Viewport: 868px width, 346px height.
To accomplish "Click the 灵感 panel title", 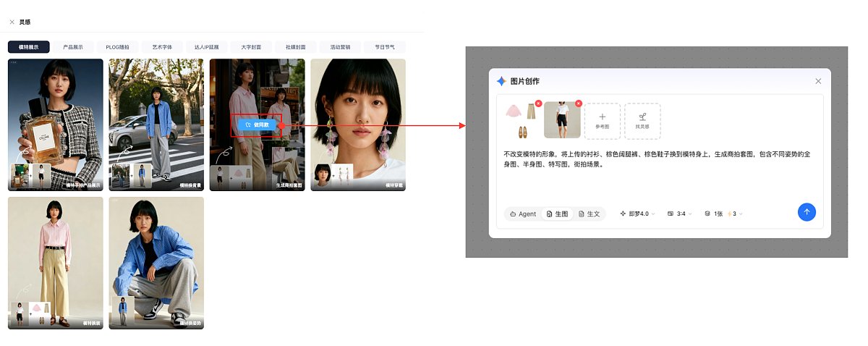I will point(25,22).
